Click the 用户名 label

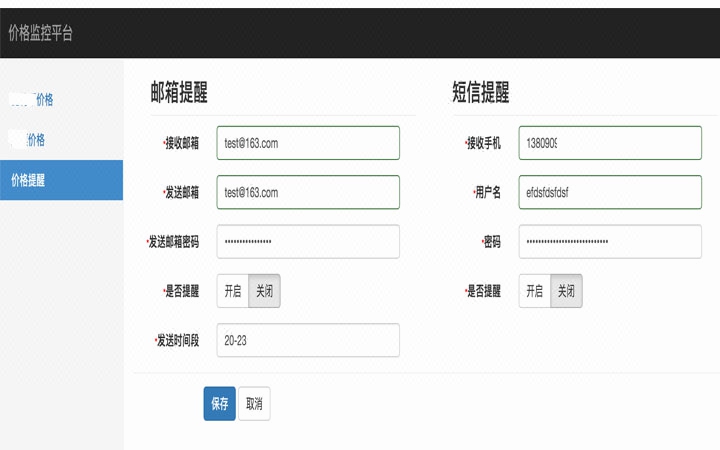pyautogui.click(x=487, y=192)
